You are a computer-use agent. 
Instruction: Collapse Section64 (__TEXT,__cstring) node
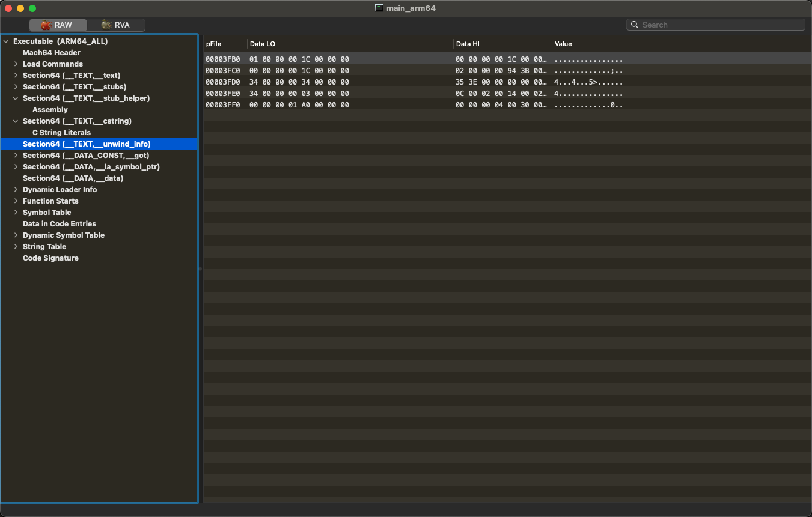16,121
